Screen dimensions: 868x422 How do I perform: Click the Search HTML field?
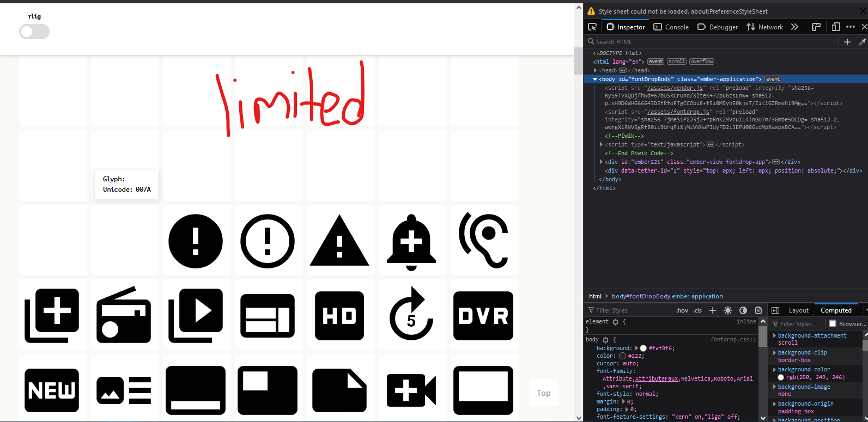click(x=711, y=42)
